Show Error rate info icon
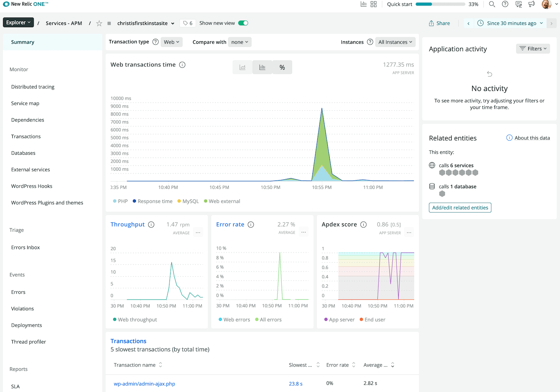 (251, 225)
